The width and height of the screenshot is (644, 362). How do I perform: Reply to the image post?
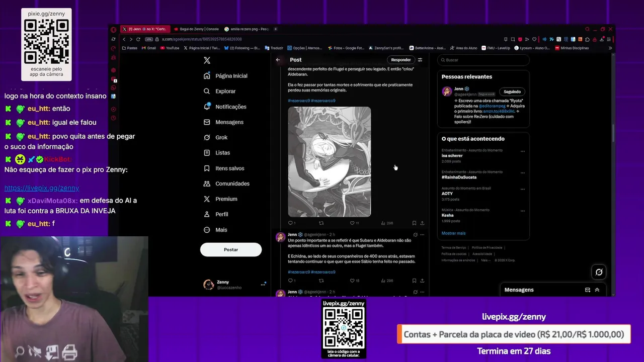click(x=290, y=223)
